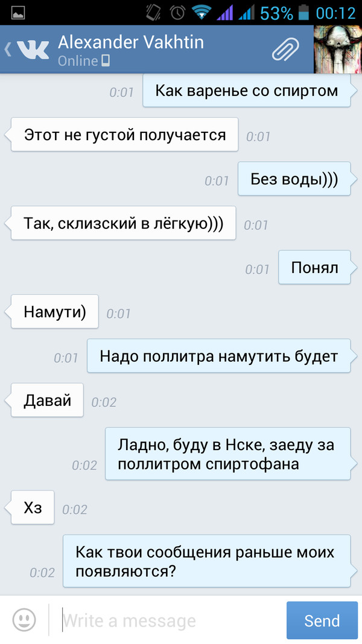Tap the Alexander Vakhtin name title
Viewport: 362px width, 644px height.
click(x=131, y=42)
